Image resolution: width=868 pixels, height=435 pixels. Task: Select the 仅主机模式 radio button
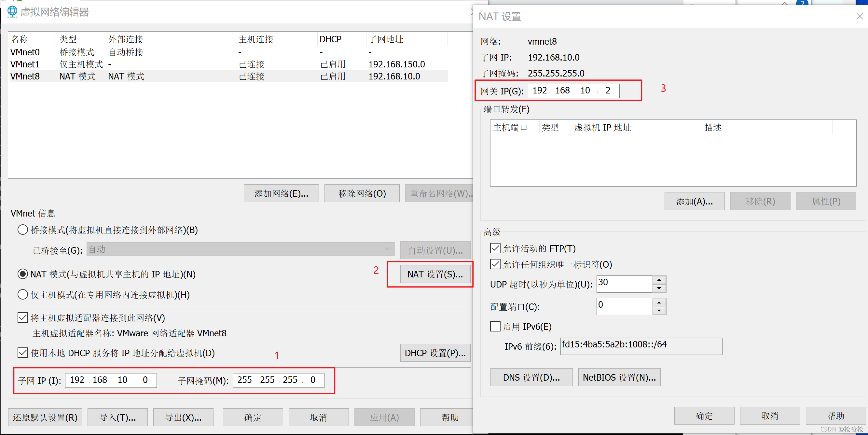coord(22,295)
